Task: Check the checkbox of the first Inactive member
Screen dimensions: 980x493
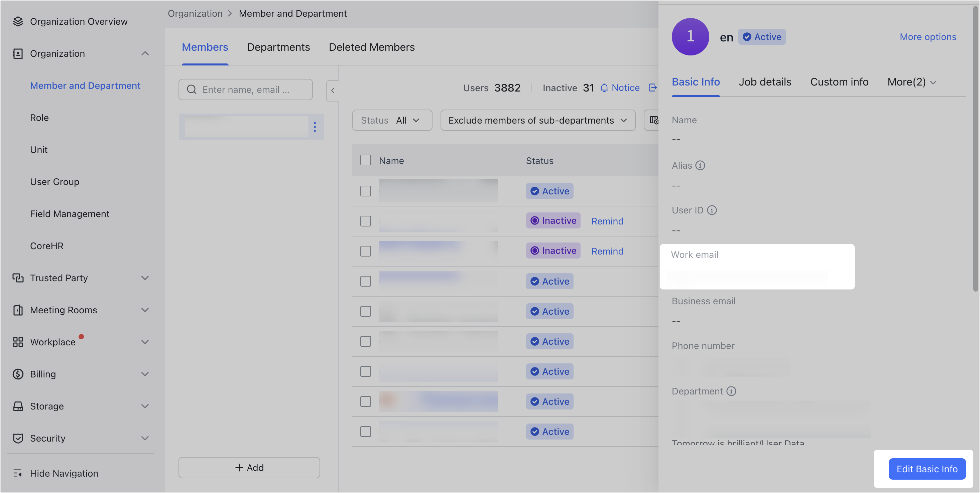Action: [x=365, y=220]
